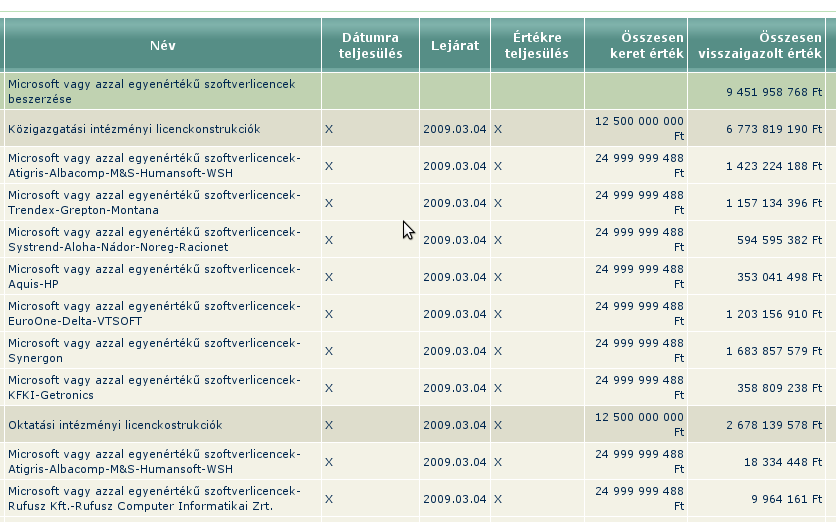Click 12 500 000 000 Ft in Oktatási row
Viewport: 836px width, 522px height.
pyautogui.click(x=639, y=424)
